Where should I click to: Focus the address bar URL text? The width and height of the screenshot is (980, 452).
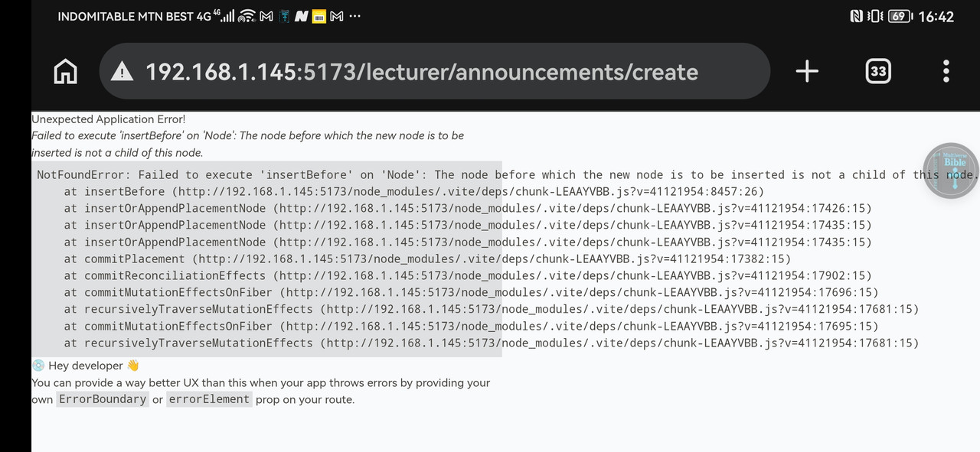click(422, 72)
